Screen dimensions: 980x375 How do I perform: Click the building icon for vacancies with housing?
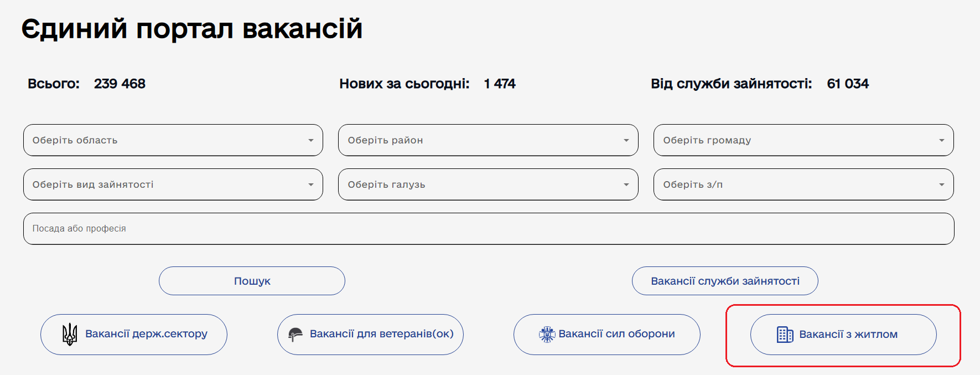pyautogui.click(x=785, y=335)
